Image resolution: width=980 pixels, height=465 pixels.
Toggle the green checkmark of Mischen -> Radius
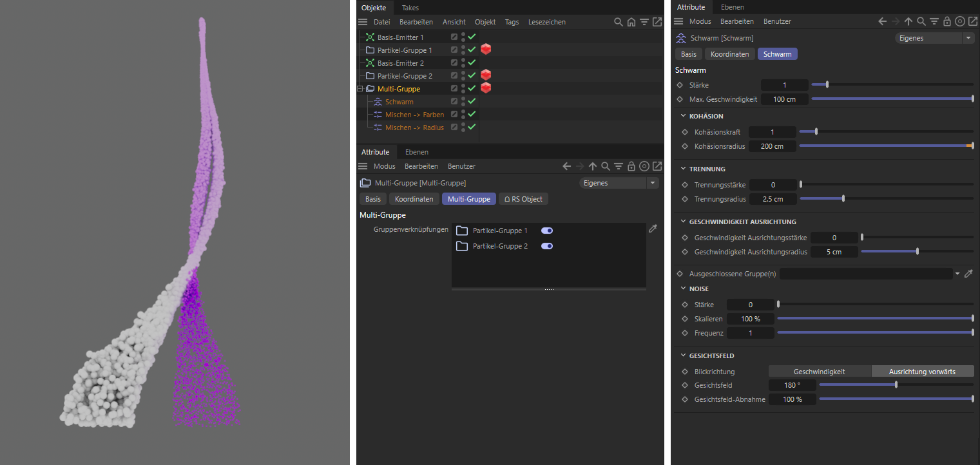point(472,128)
